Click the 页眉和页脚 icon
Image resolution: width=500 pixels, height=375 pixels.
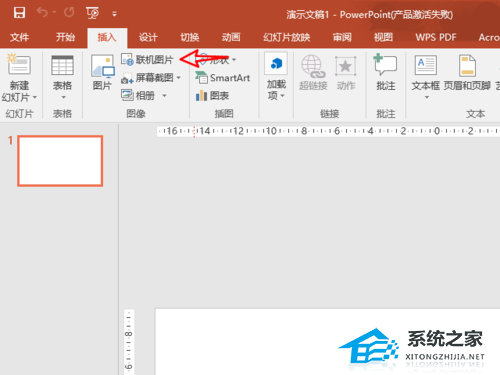[467, 66]
